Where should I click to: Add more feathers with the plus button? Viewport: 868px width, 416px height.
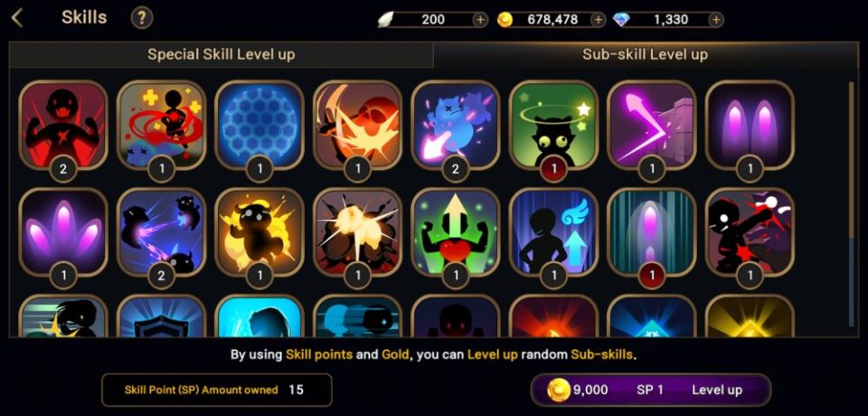click(x=480, y=20)
